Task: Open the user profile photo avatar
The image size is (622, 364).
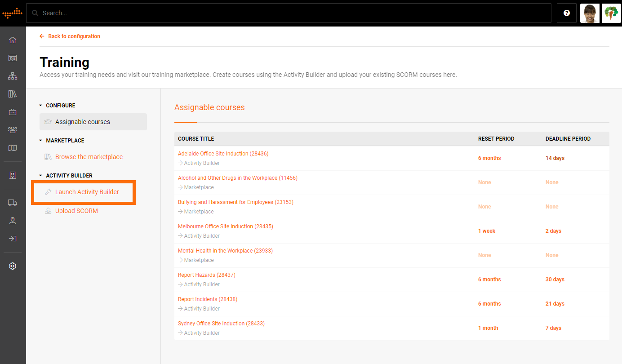Action: point(590,13)
